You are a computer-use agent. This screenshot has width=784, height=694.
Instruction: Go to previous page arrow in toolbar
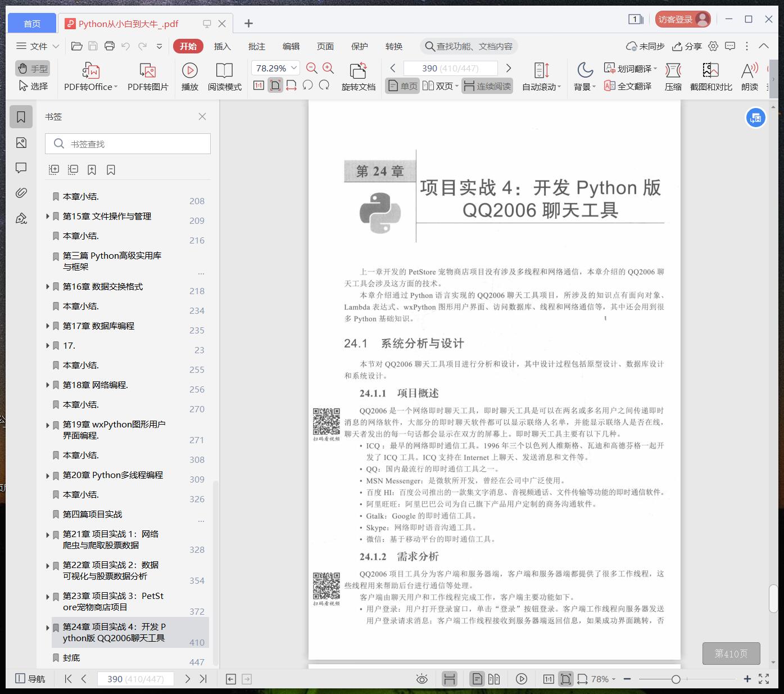(393, 68)
